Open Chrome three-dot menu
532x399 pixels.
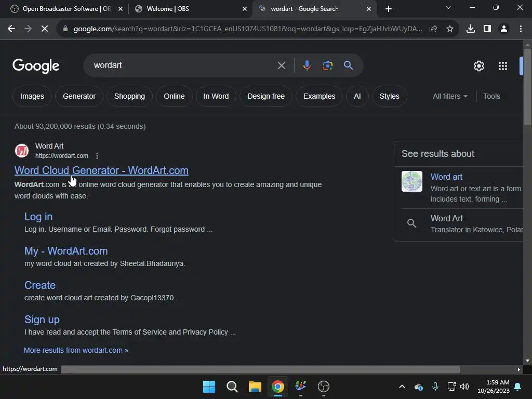click(x=521, y=29)
